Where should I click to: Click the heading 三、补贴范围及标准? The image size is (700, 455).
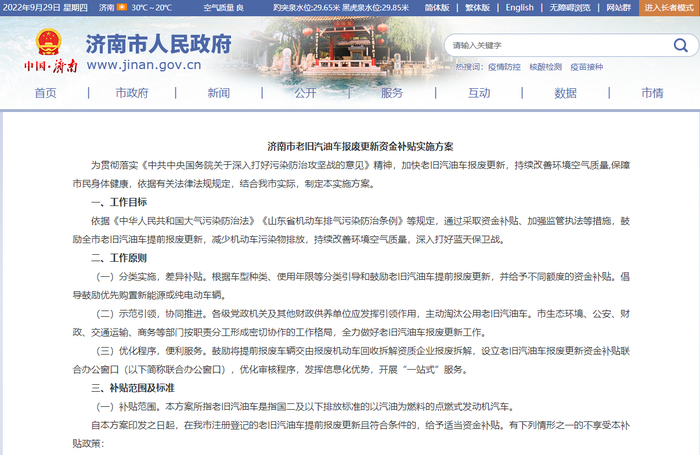[x=133, y=388]
